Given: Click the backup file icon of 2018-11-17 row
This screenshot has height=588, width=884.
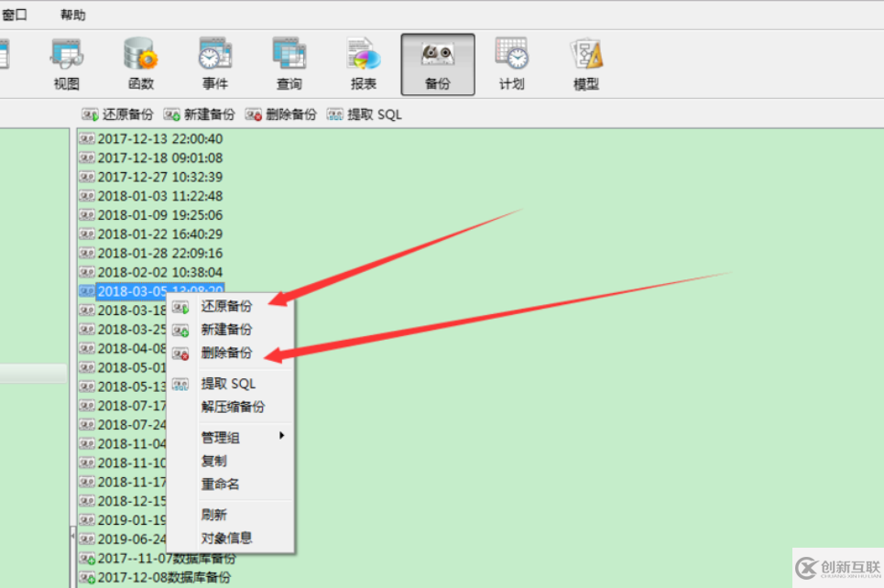Looking at the screenshot, I should point(87,482).
